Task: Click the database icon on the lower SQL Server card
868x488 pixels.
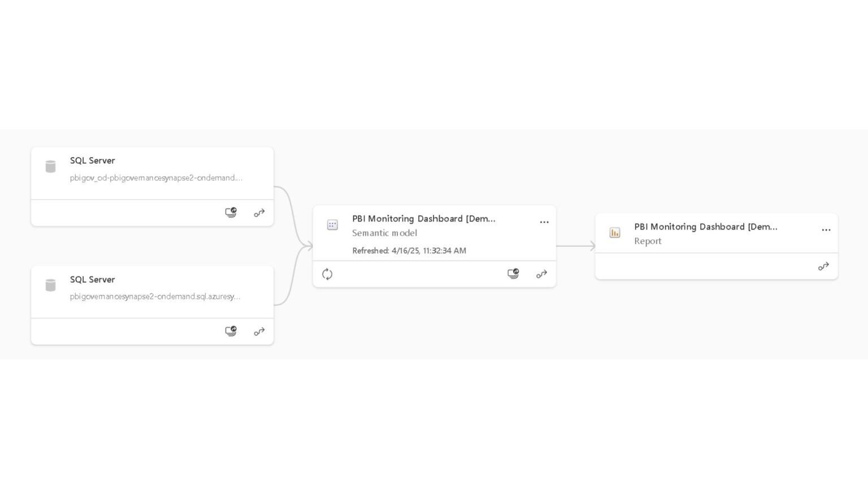Action: click(50, 285)
